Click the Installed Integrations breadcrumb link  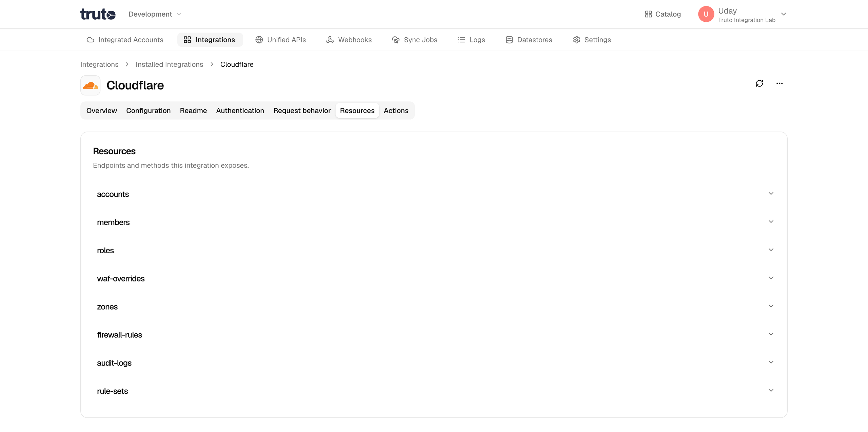(169, 64)
